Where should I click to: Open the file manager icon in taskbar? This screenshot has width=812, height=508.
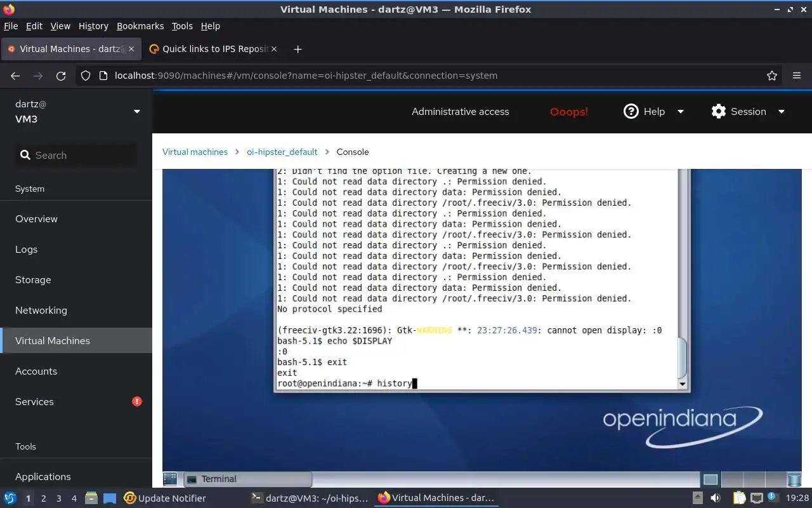pos(91,498)
